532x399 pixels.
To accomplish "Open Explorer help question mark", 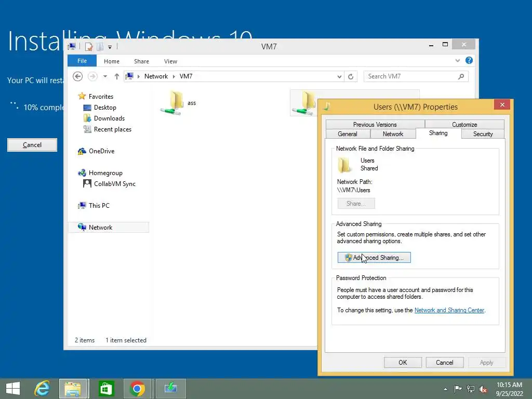I will 469,60.
